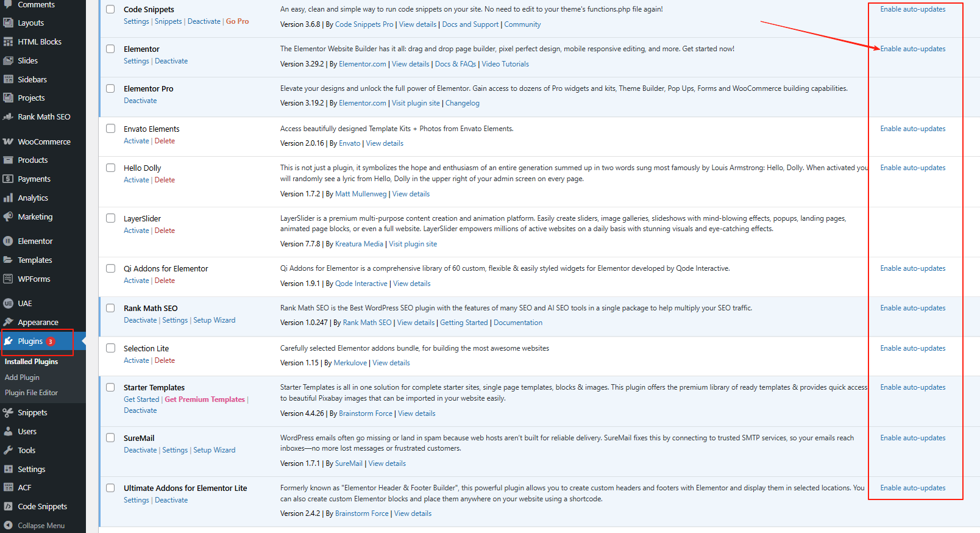Click the Slides sidebar icon
The image size is (980, 533).
8,61
